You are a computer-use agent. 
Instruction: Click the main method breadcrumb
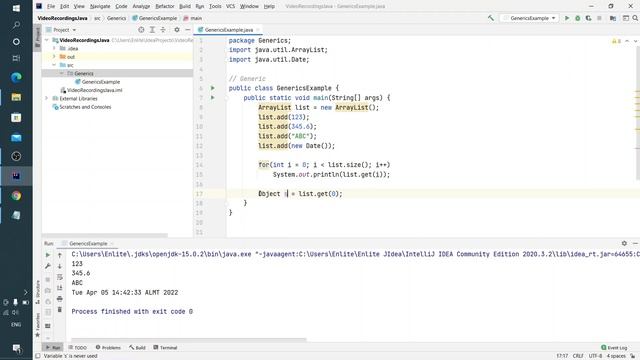click(193, 18)
